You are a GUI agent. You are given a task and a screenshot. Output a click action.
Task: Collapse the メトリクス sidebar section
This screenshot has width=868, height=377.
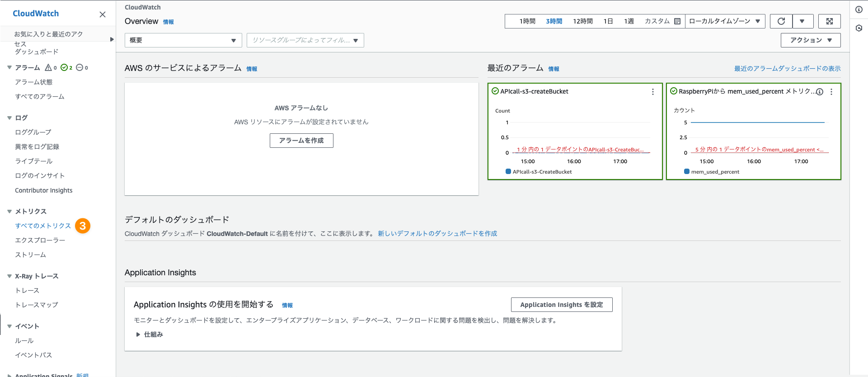9,211
